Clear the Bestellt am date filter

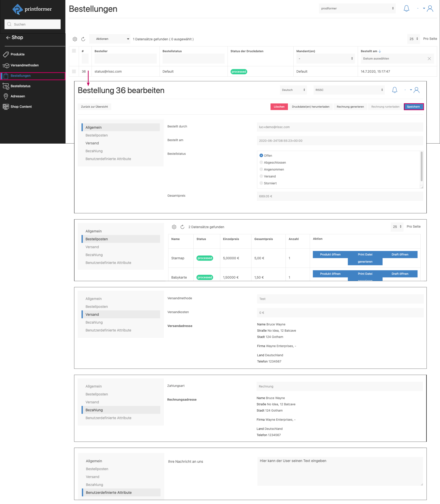(429, 59)
